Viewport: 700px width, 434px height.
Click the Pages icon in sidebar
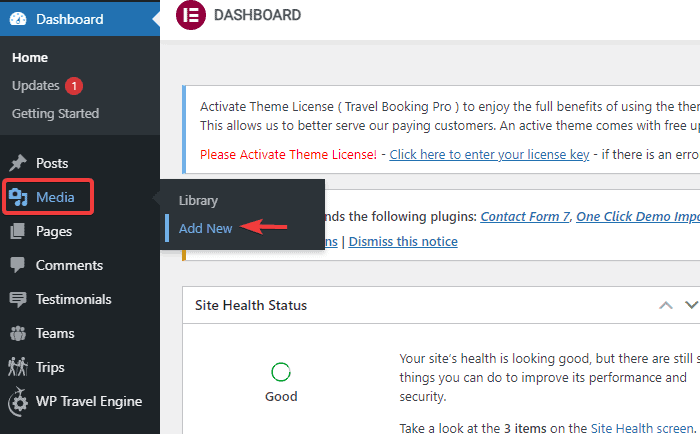tap(18, 231)
